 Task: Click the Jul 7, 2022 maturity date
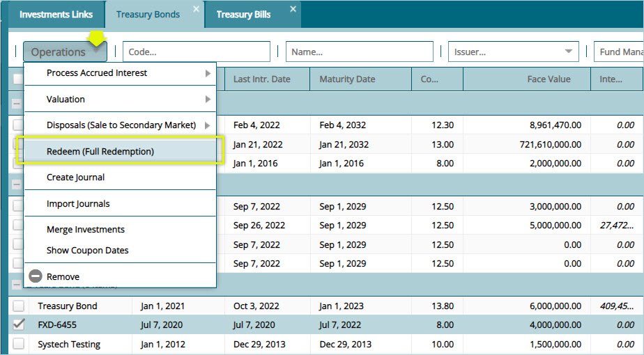[340, 325]
